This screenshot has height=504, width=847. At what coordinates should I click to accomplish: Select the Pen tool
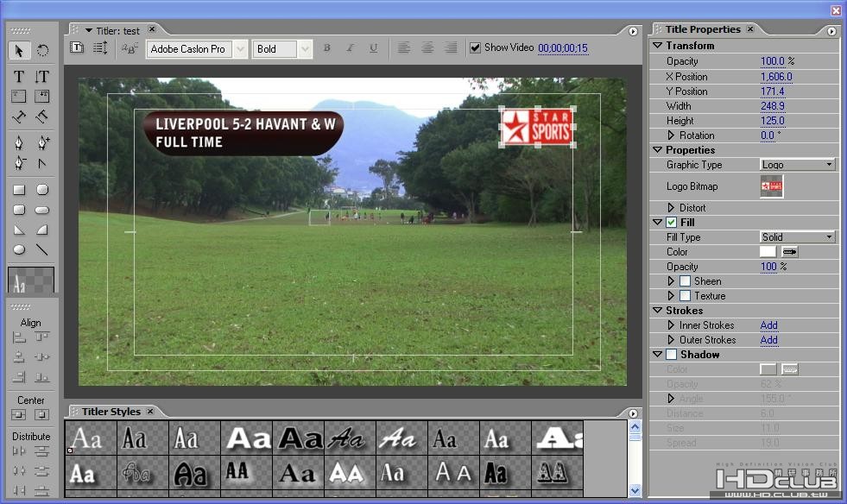[19, 142]
